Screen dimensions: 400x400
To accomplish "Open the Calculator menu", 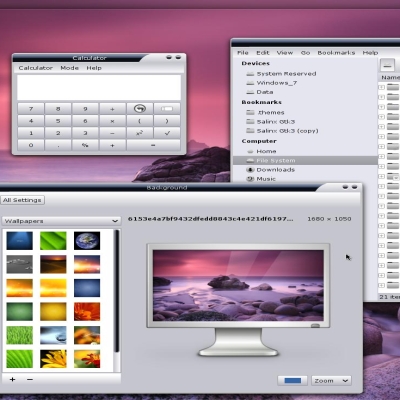I will pos(35,68).
